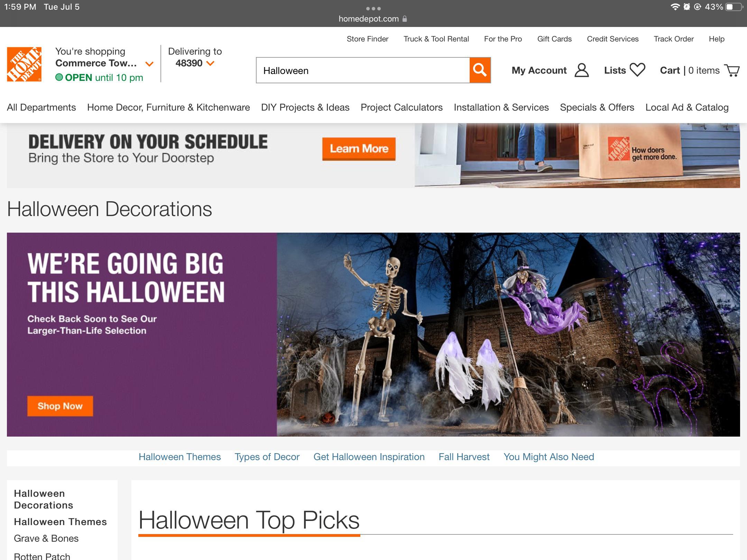Open the DIY Projects & Ideas menu

click(305, 107)
